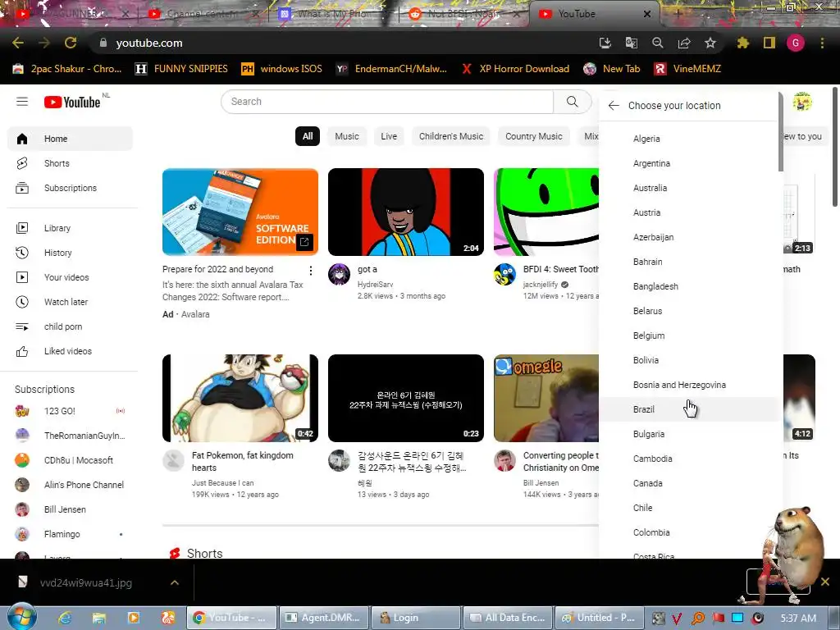Open Subscriptions in the sidebar
This screenshot has height=630, width=840.
point(71,188)
